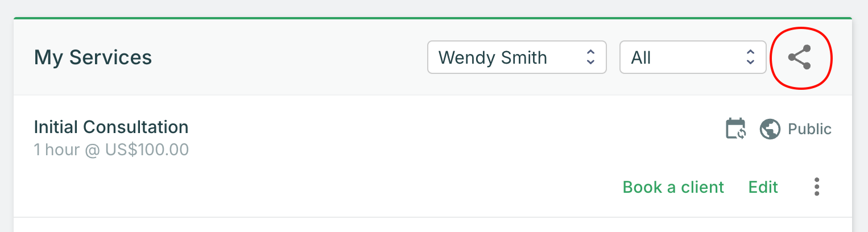Image resolution: width=868 pixels, height=232 pixels.
Task: Click the My Services heading
Action: point(93,57)
